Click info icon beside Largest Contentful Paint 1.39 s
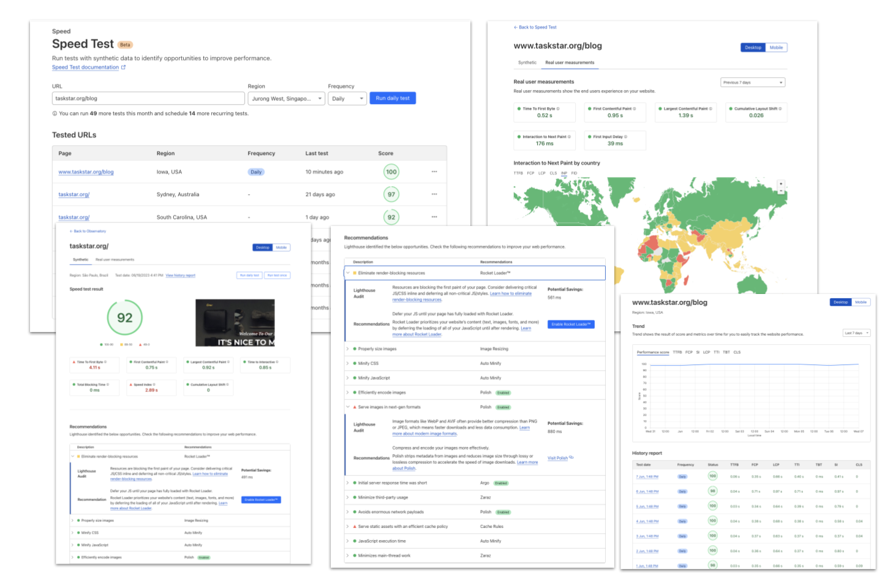The width and height of the screenshot is (882, 588). (710, 108)
